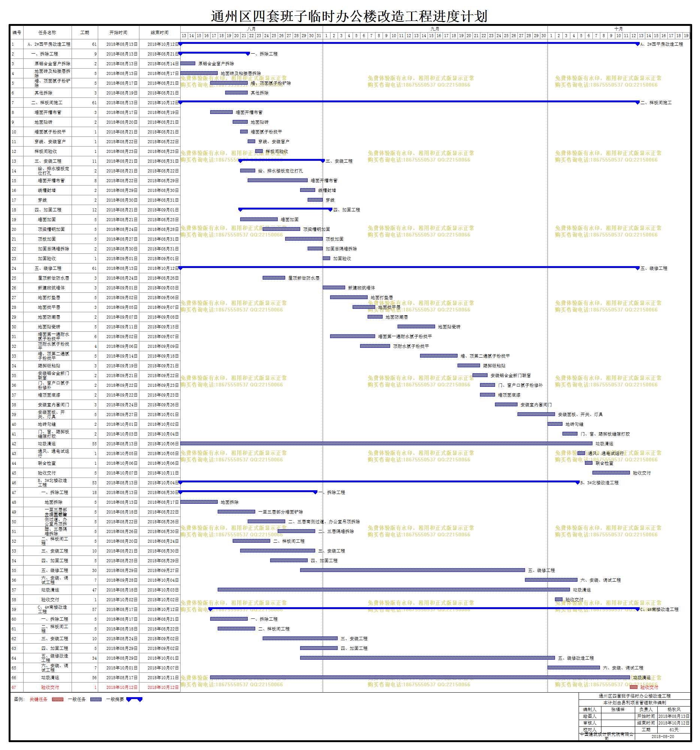
Task: Select task name 加固后隔墙拆除 in row 22
Action: 54,249
